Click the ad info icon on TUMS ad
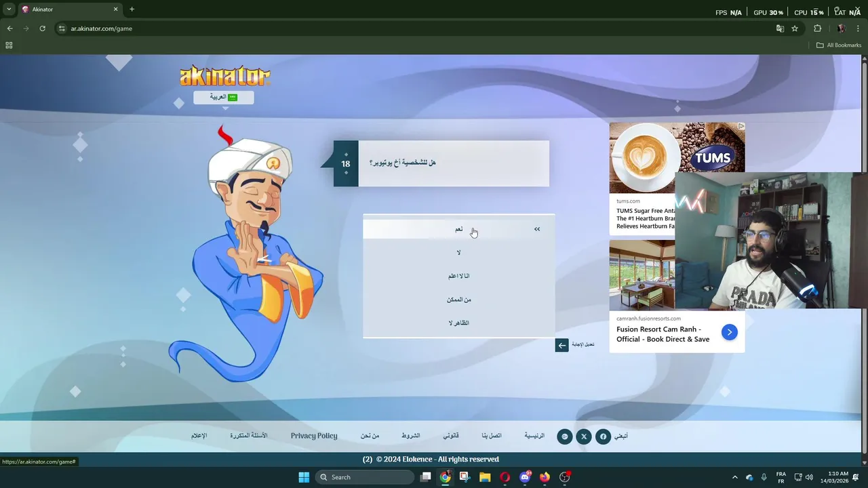The height and width of the screenshot is (488, 868). coord(741,126)
